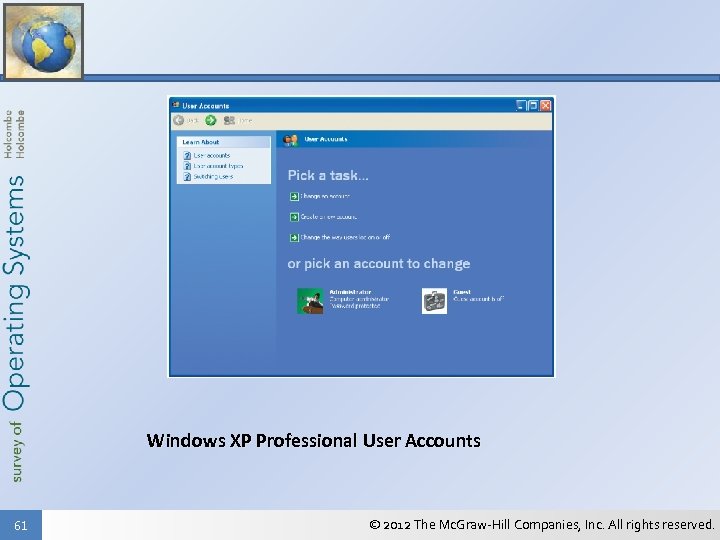Screen dimensions: 720x540
Task: Open help for User accounts
Action: pos(187,156)
